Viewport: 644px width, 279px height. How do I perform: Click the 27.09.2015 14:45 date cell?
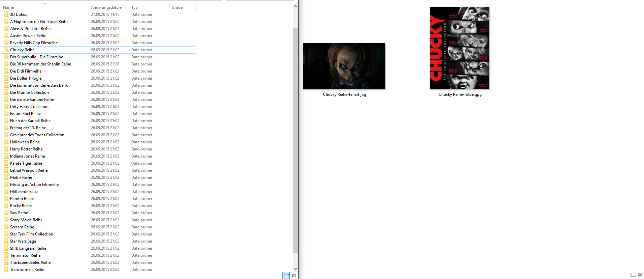point(105,15)
